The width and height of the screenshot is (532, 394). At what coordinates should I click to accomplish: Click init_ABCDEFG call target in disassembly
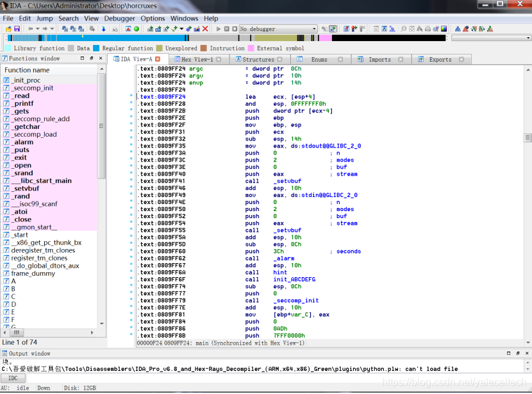point(294,279)
